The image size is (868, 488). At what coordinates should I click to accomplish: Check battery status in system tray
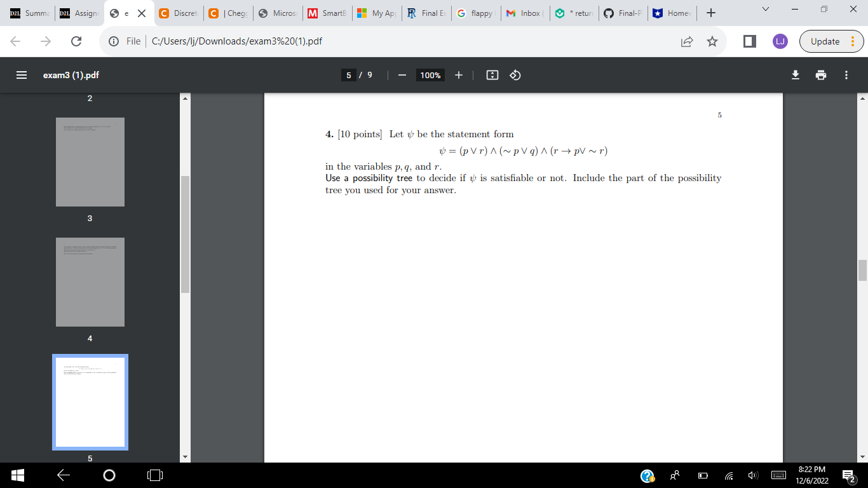click(703, 475)
